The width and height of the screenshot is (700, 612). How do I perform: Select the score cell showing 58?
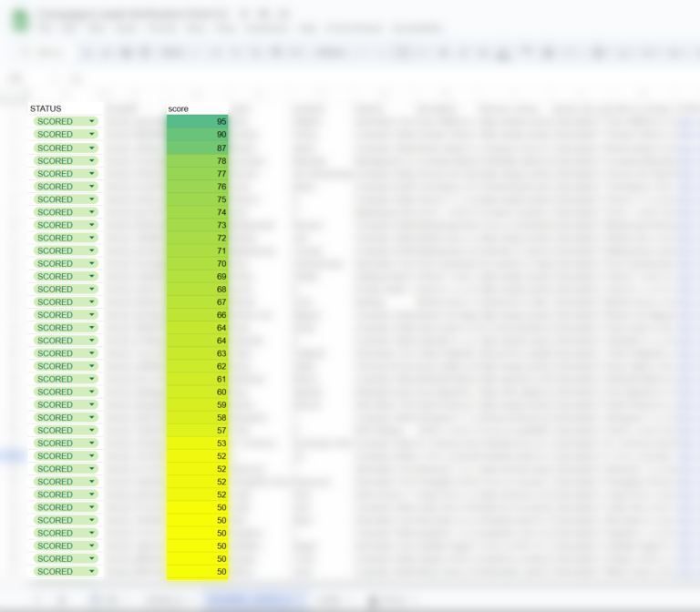point(197,417)
